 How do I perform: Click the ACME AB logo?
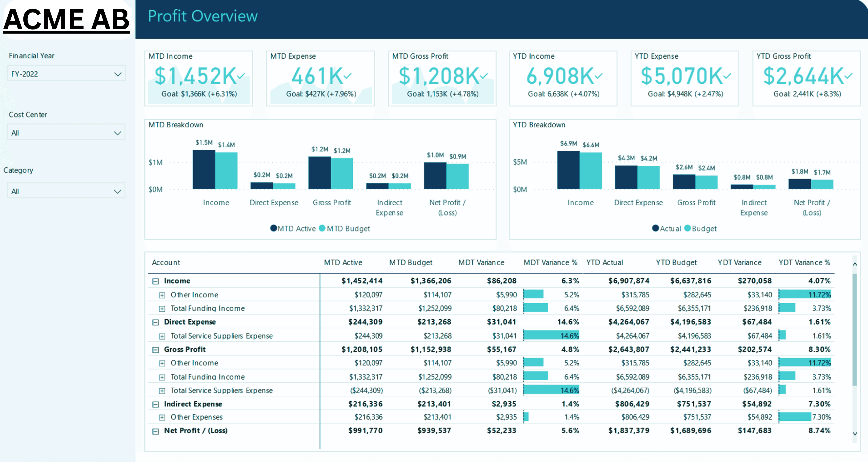(66, 19)
